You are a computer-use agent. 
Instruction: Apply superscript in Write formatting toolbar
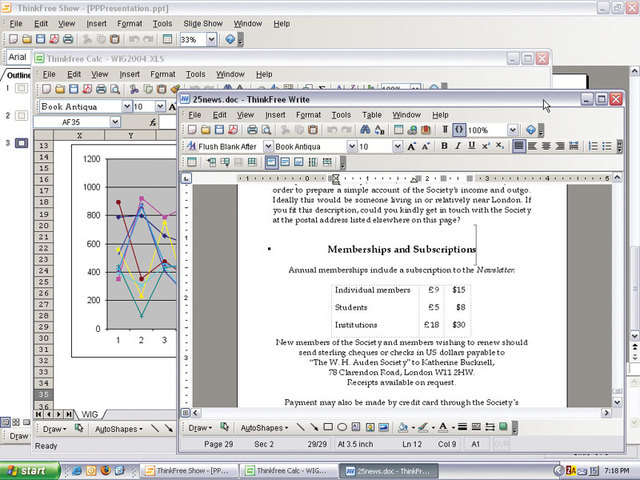point(485,146)
